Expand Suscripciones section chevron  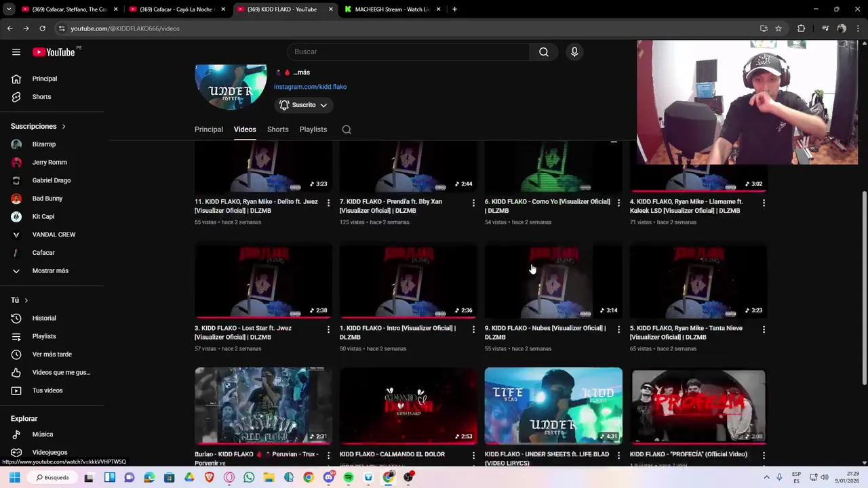pyautogui.click(x=64, y=127)
